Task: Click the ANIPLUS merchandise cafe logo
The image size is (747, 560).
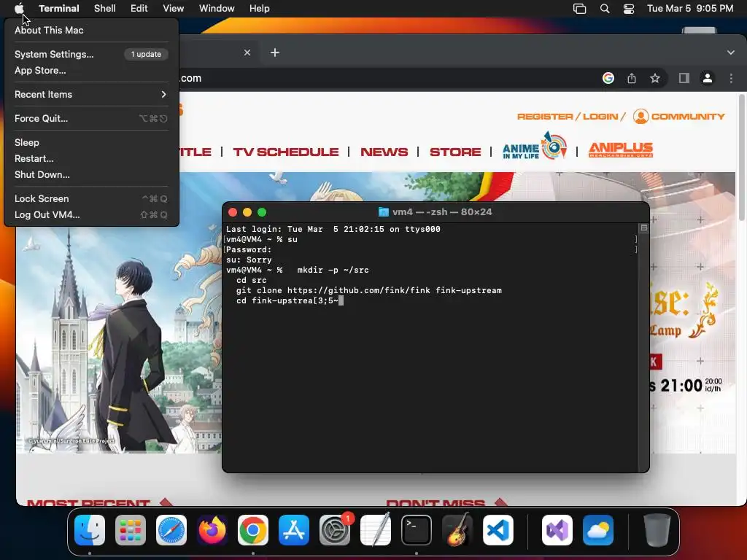Action: (621, 149)
